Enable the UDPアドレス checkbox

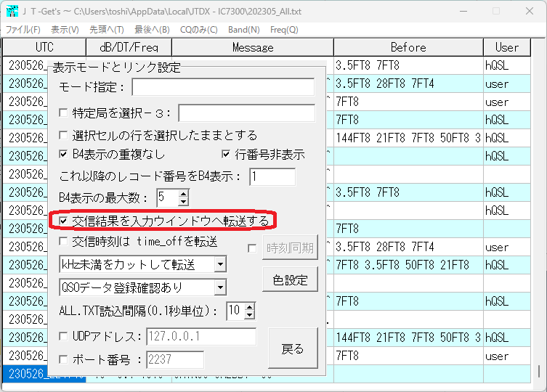(63, 336)
